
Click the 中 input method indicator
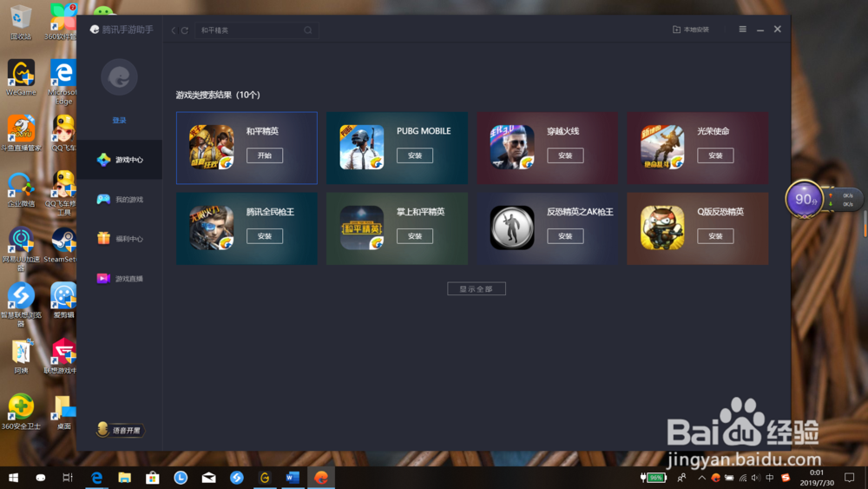pyautogui.click(x=769, y=478)
